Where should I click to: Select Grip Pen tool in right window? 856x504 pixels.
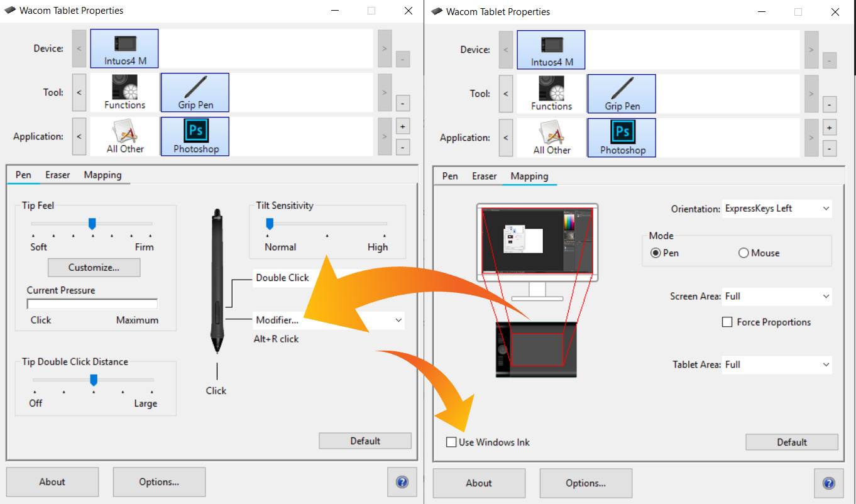pos(622,94)
